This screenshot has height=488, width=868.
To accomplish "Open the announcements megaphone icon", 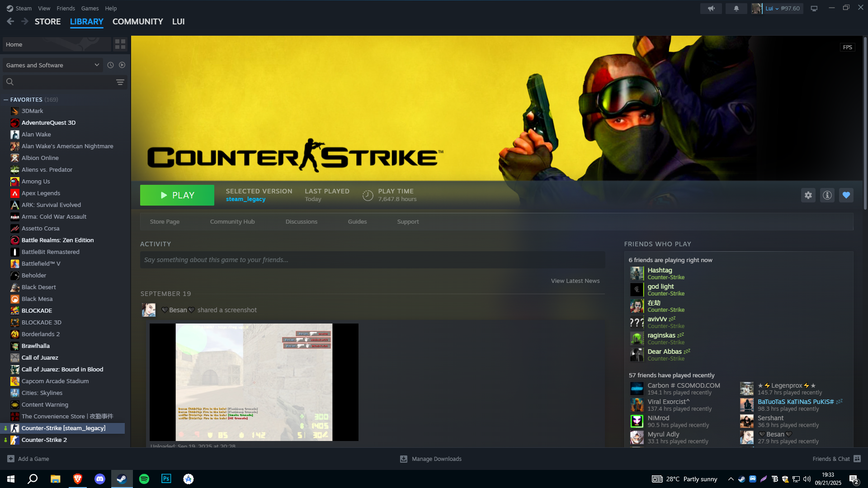I will tap(711, 9).
